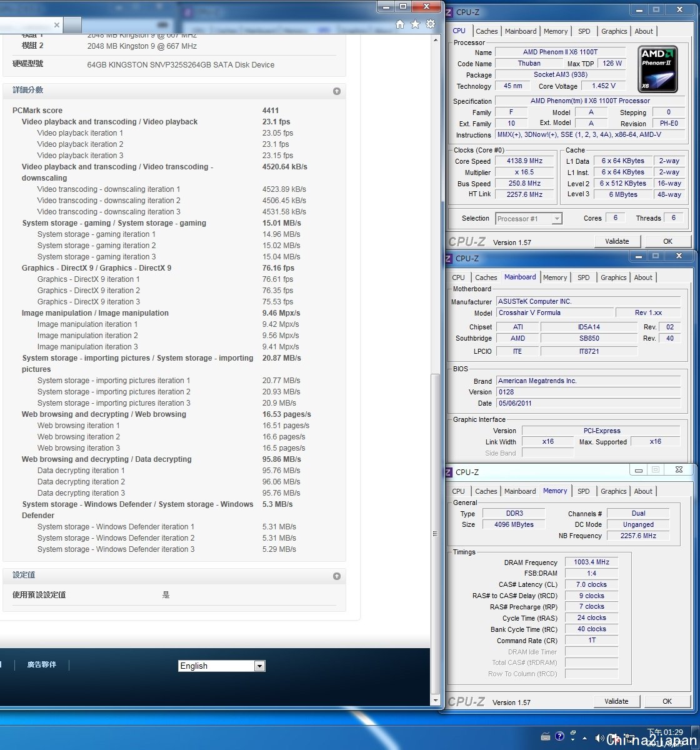This screenshot has height=750, width=700.
Task: Open the English language dropdown
Action: point(222,666)
